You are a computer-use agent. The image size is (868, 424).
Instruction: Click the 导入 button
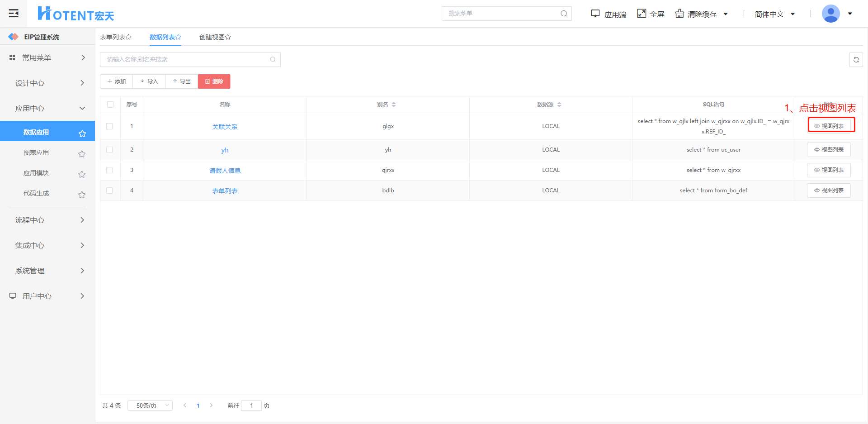[149, 81]
